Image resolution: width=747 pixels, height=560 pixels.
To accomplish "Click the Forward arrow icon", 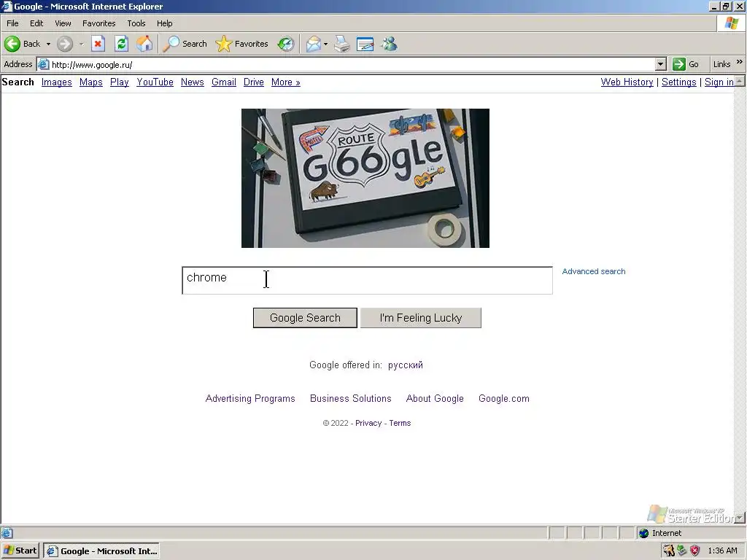I will [x=65, y=44].
